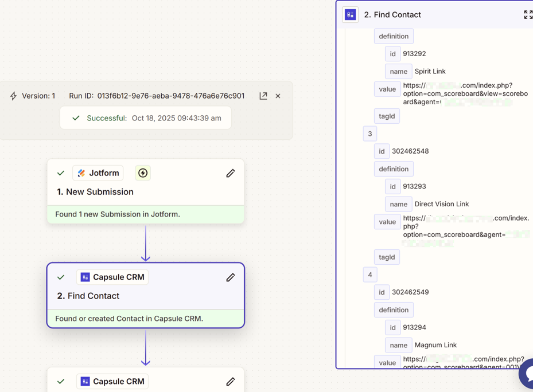Viewport: 533px width, 392px height.
Task: Click the Magnum Link name value
Action: [435, 345]
